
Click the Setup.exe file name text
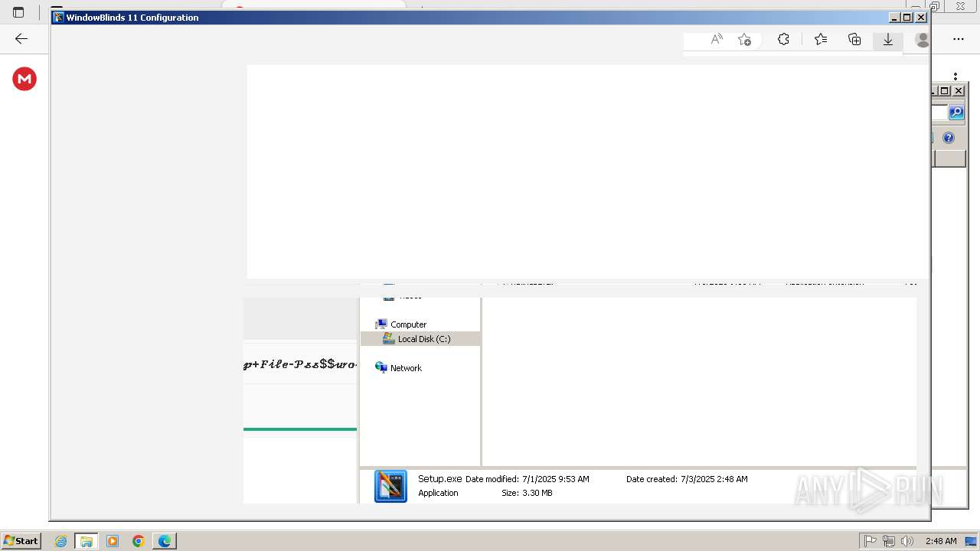coord(440,479)
